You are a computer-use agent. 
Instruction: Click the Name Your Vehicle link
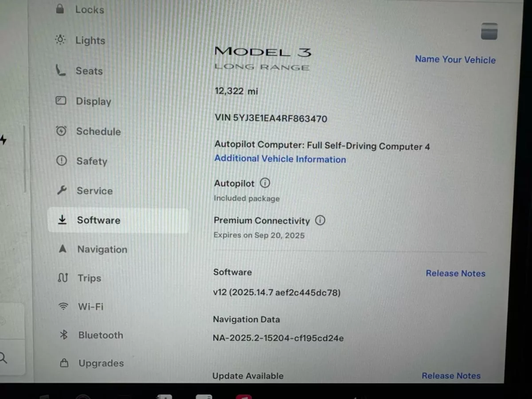tap(455, 59)
